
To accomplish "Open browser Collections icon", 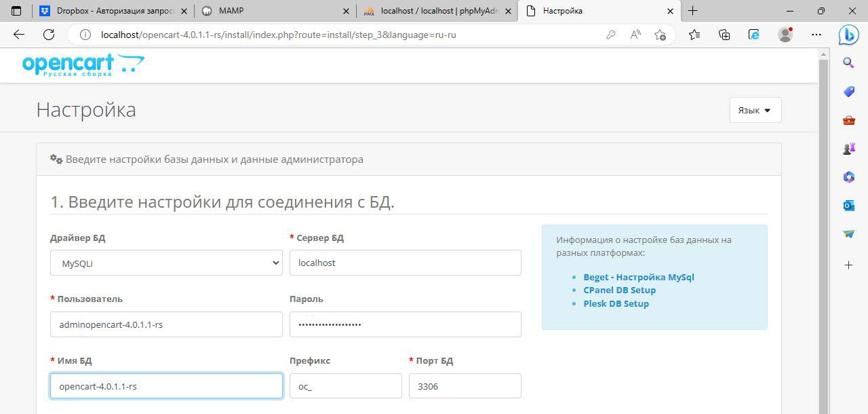I will click(724, 35).
